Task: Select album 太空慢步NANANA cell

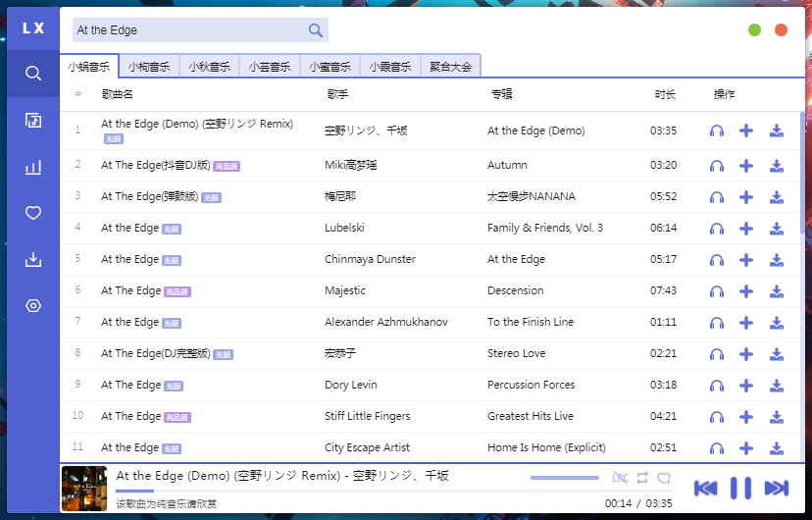Action: (532, 196)
